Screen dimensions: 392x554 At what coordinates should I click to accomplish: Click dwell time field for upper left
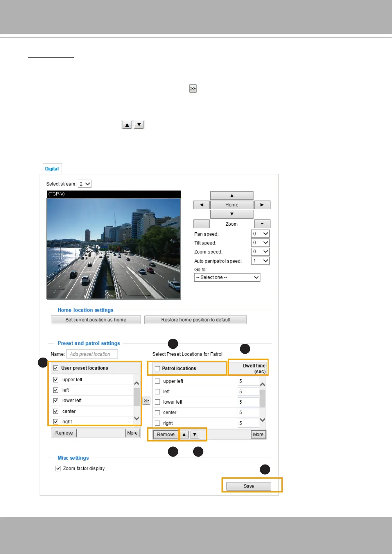248,381
